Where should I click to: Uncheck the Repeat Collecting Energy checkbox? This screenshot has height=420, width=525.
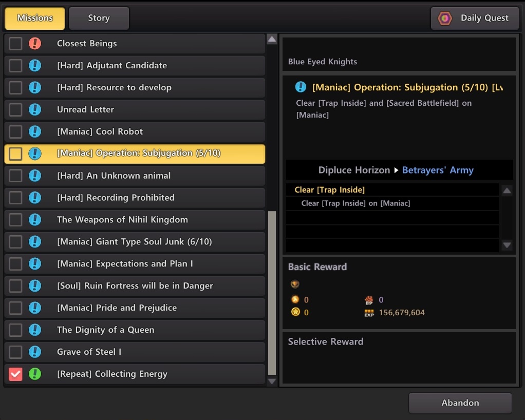click(15, 374)
